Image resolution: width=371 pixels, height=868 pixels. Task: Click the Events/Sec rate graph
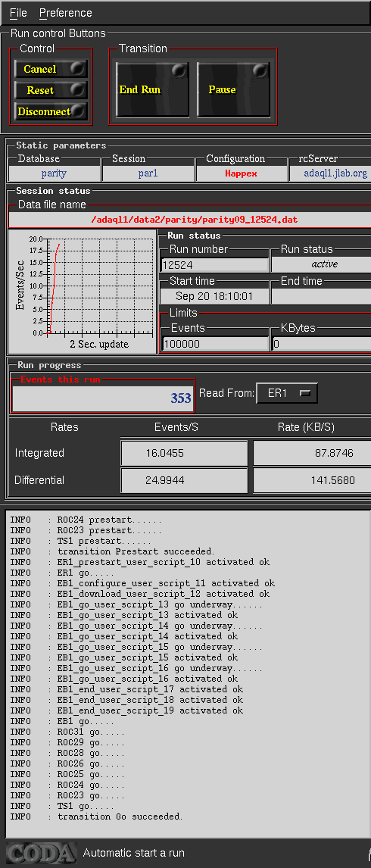click(82, 292)
